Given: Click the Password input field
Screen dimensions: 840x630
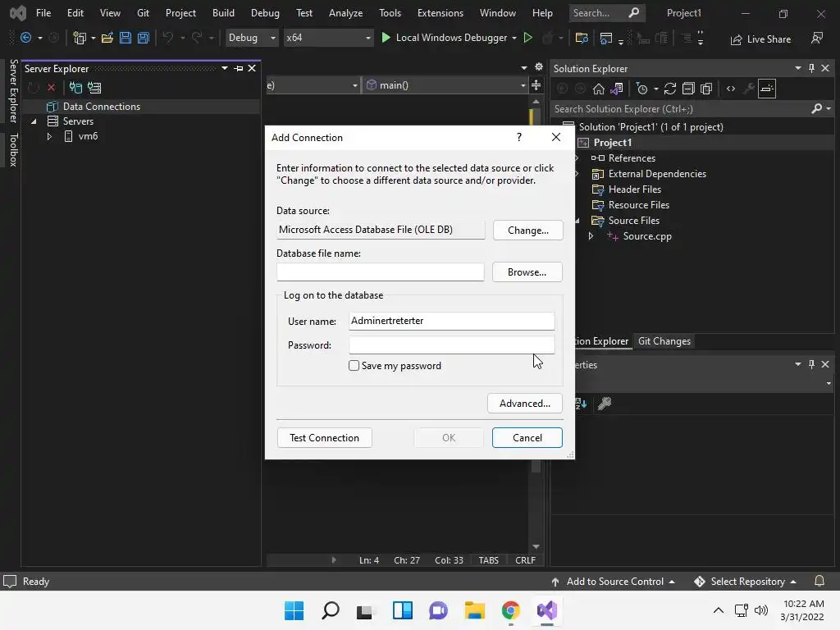Looking at the screenshot, I should tap(452, 345).
